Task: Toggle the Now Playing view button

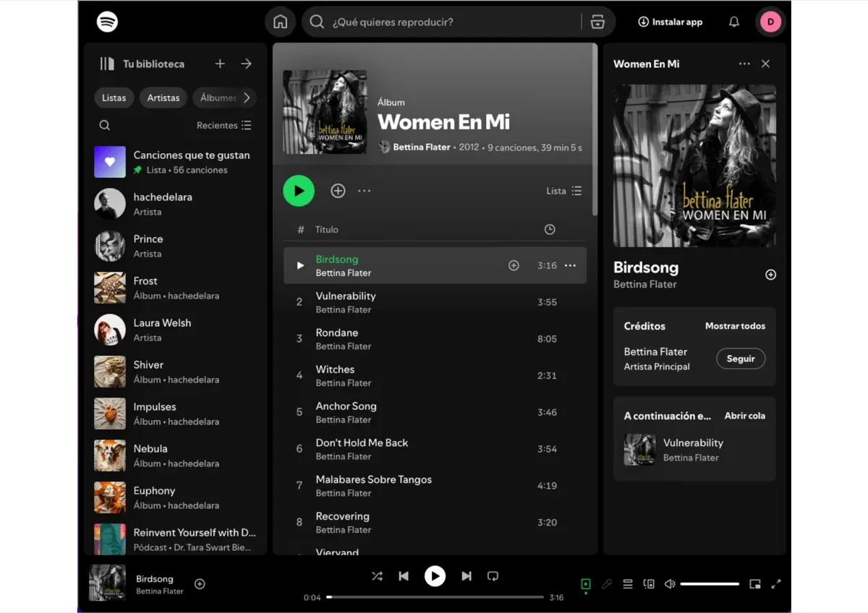Action: point(586,584)
